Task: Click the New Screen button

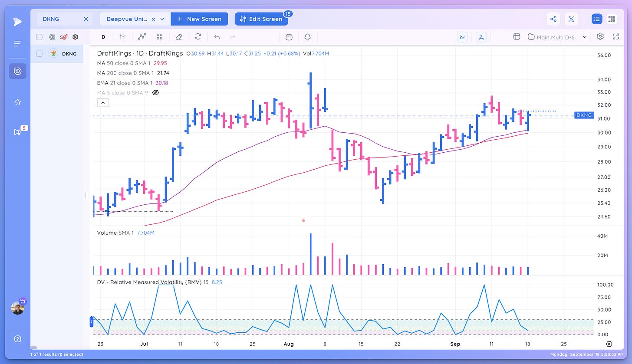Action: [x=199, y=19]
